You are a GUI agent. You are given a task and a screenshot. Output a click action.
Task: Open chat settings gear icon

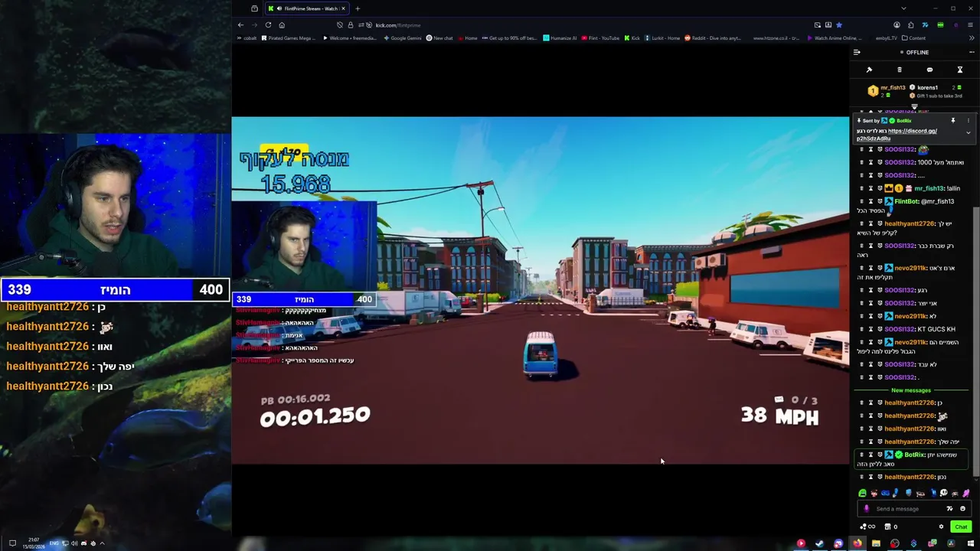click(x=941, y=527)
